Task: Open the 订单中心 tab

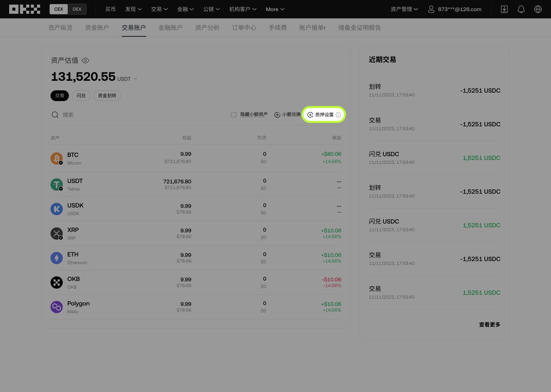Action: coord(244,28)
